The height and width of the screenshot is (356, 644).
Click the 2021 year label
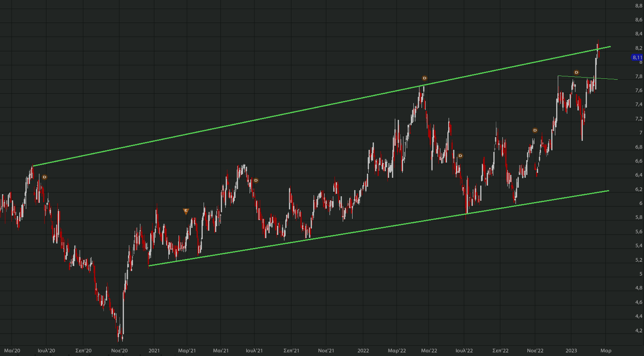point(154,351)
